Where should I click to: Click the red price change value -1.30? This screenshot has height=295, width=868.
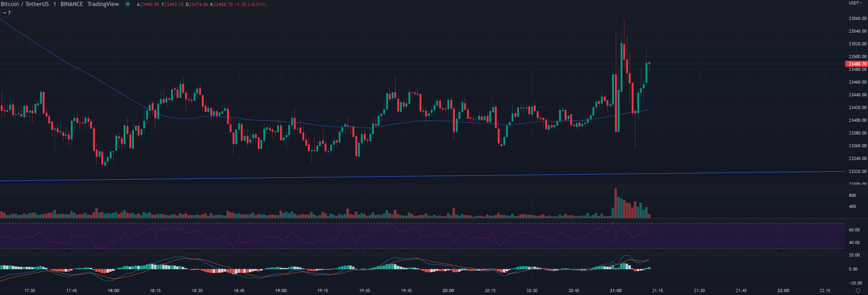pos(241,5)
